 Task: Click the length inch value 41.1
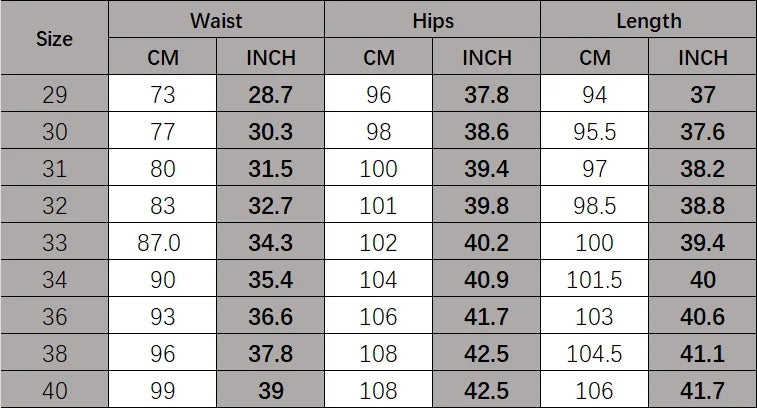pos(703,354)
